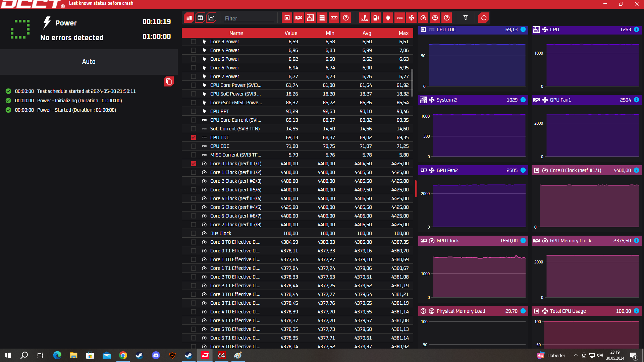Viewport: 644px width, 362px height.
Task: Open Steam from the taskbar
Action: [x=139, y=355]
